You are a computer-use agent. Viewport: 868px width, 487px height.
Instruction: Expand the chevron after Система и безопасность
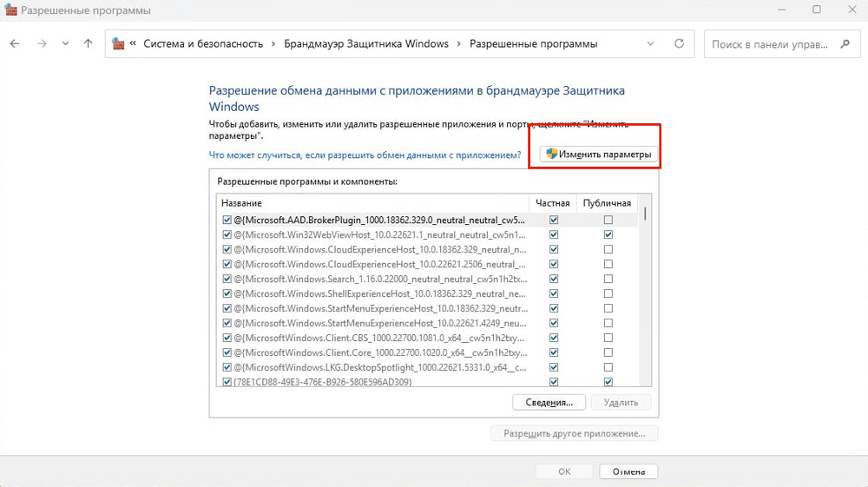273,43
